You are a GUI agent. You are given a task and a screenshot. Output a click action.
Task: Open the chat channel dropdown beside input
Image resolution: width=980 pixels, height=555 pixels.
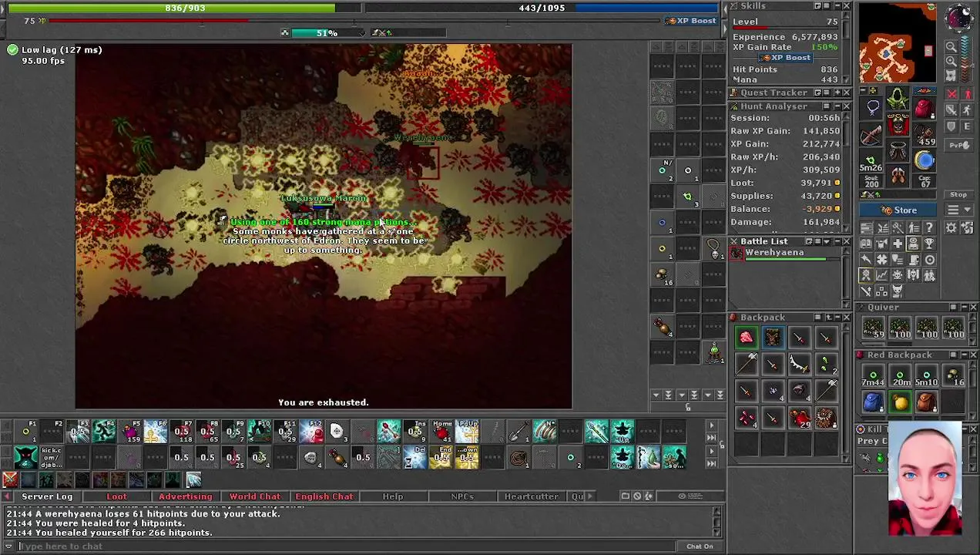(x=8, y=546)
